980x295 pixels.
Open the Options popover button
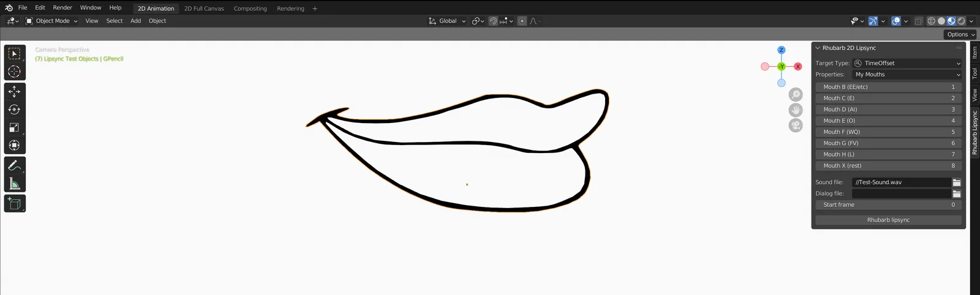point(960,34)
